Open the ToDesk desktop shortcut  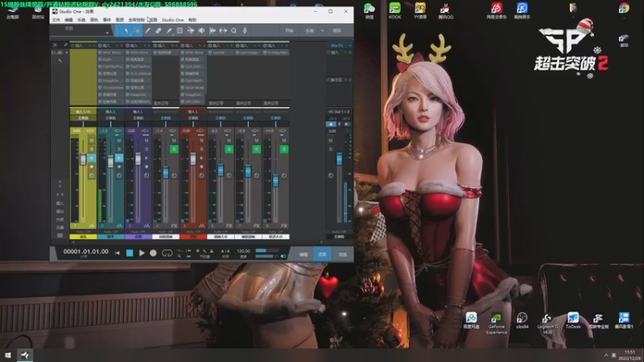pyautogui.click(x=573, y=320)
